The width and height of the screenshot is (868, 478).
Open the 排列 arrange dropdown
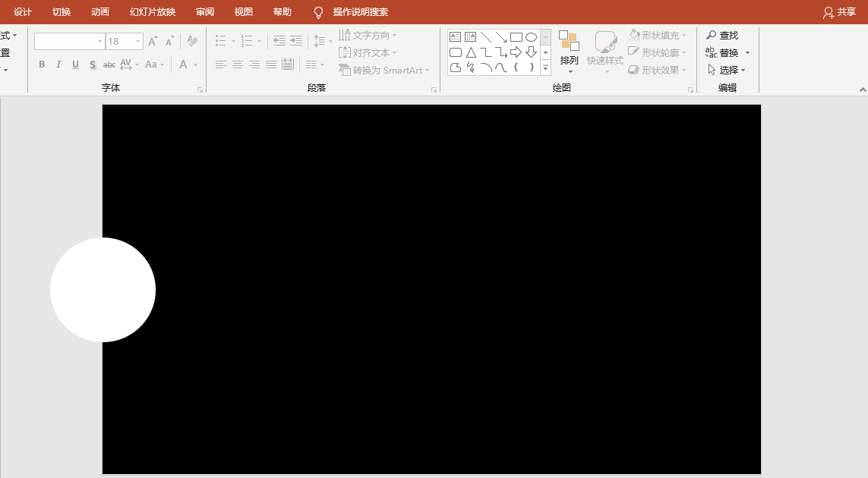point(569,52)
